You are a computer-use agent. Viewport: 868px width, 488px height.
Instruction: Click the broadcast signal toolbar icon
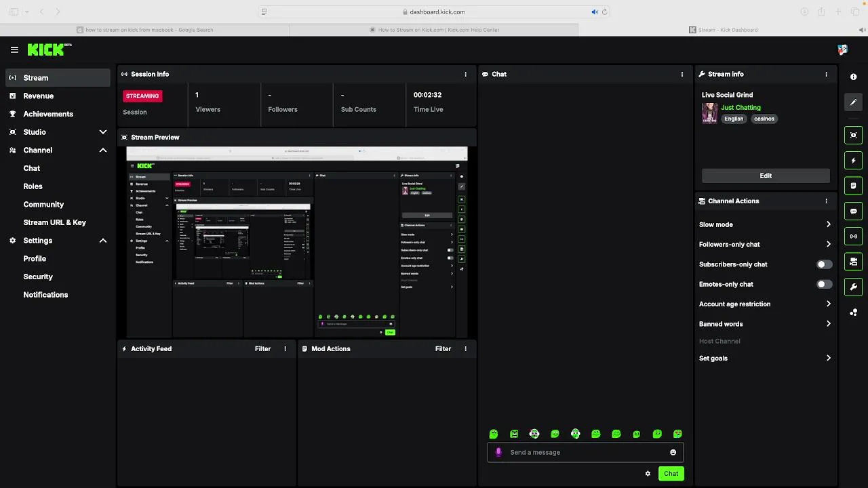pos(854,237)
